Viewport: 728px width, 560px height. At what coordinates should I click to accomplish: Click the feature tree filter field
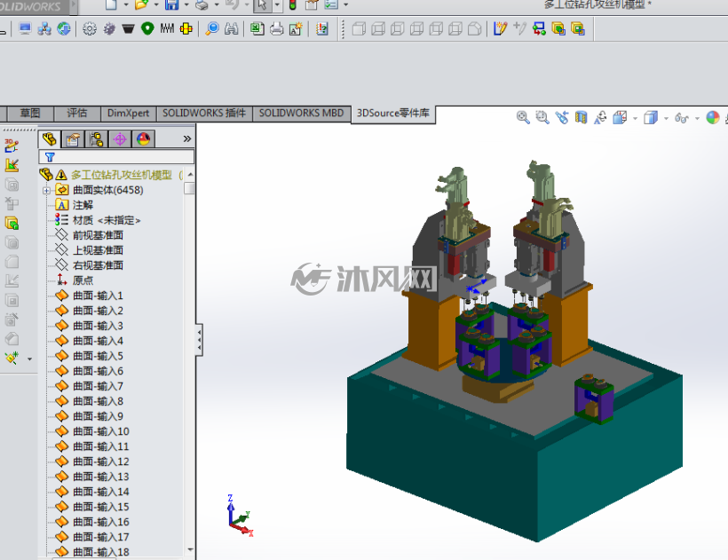pos(116,157)
